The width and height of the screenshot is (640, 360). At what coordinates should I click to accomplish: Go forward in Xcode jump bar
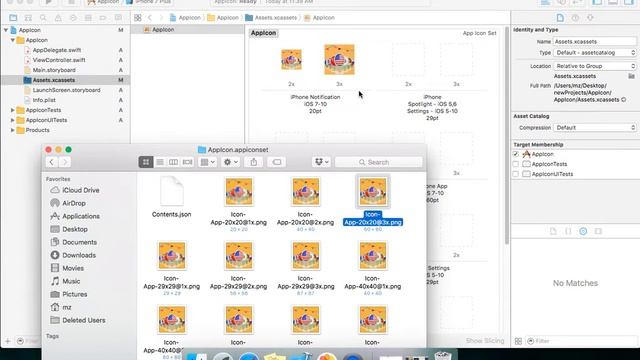pyautogui.click(x=161, y=18)
